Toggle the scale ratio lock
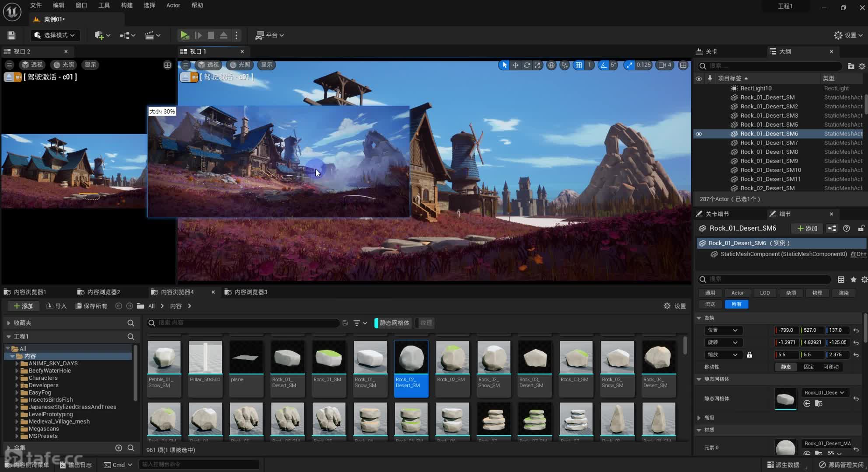Screen dimensions: 868x472 (749, 355)
